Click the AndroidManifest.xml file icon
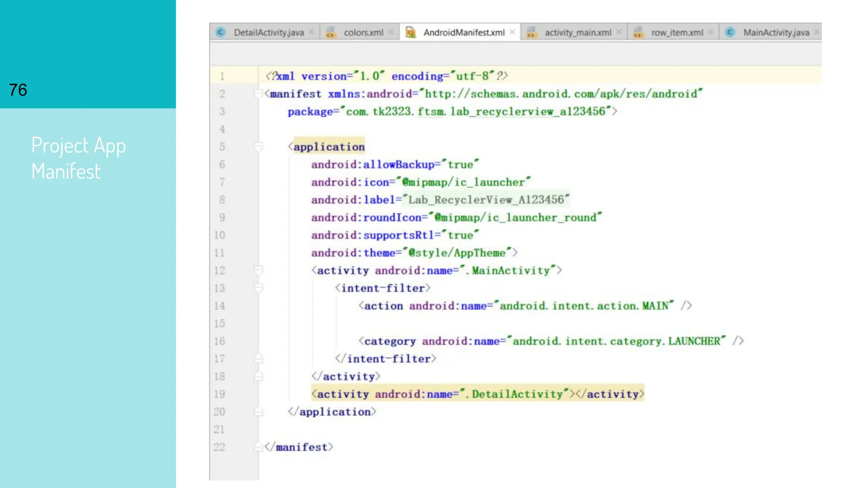 pyautogui.click(x=410, y=32)
